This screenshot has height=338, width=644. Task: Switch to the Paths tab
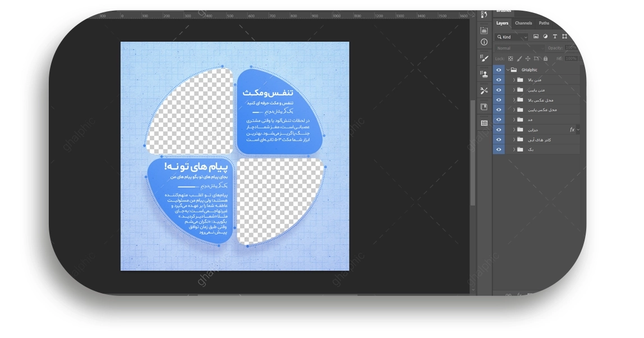tap(544, 23)
